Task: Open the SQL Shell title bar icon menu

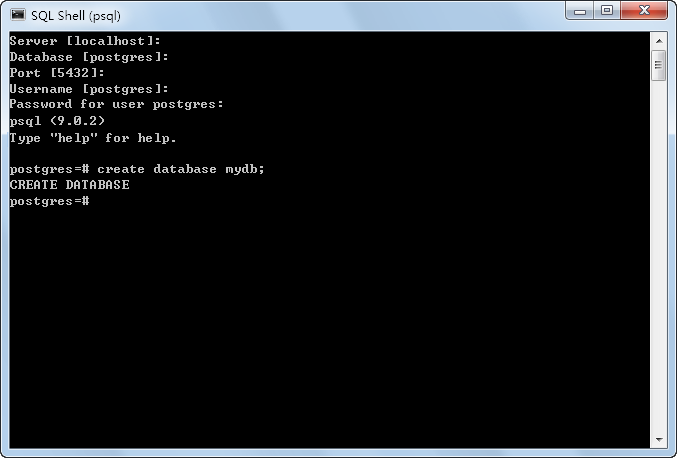Action: click(17, 14)
